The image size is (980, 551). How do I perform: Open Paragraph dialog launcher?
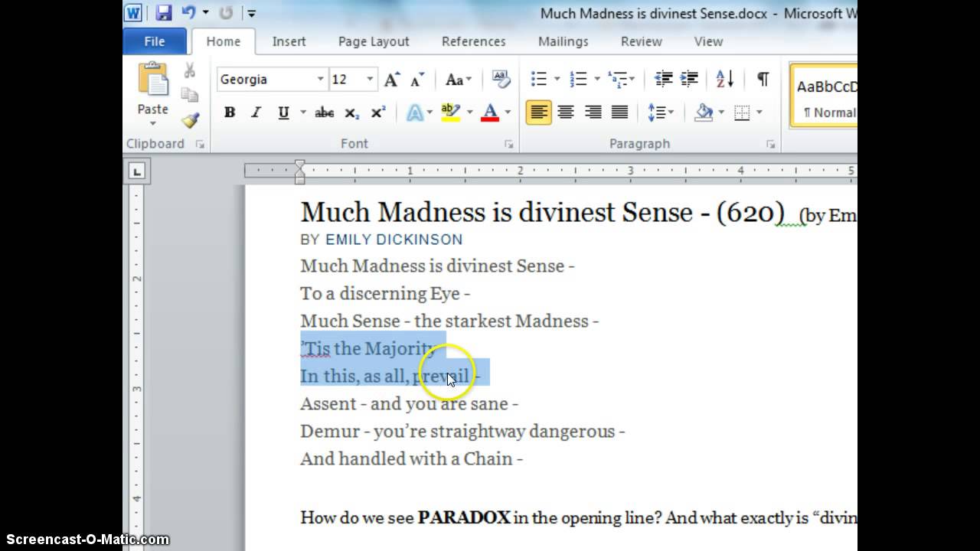(770, 144)
